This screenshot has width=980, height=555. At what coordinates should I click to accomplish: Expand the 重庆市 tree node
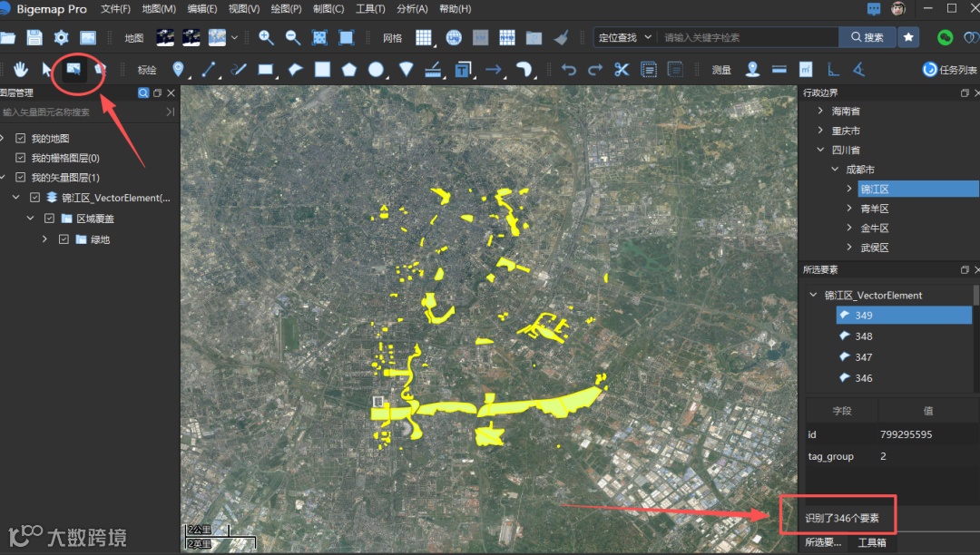click(820, 130)
